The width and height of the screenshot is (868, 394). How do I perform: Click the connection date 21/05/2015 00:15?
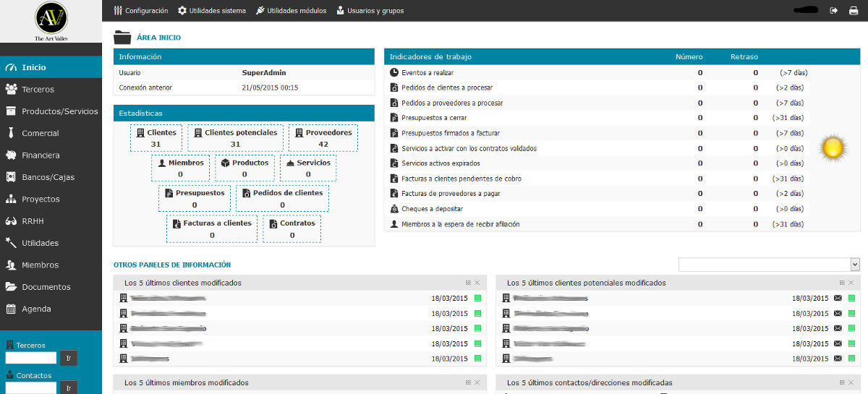(270, 87)
